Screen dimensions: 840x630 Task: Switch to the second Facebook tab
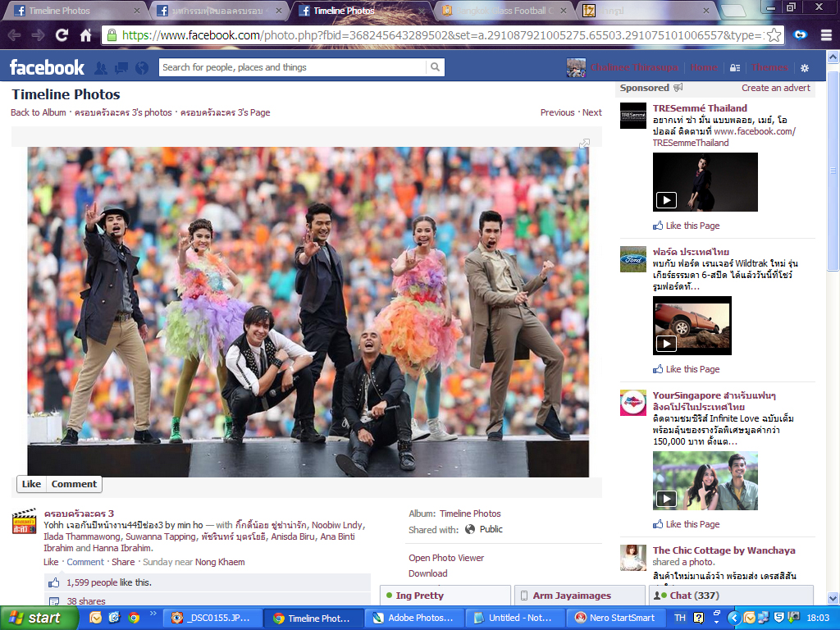pos(217,11)
